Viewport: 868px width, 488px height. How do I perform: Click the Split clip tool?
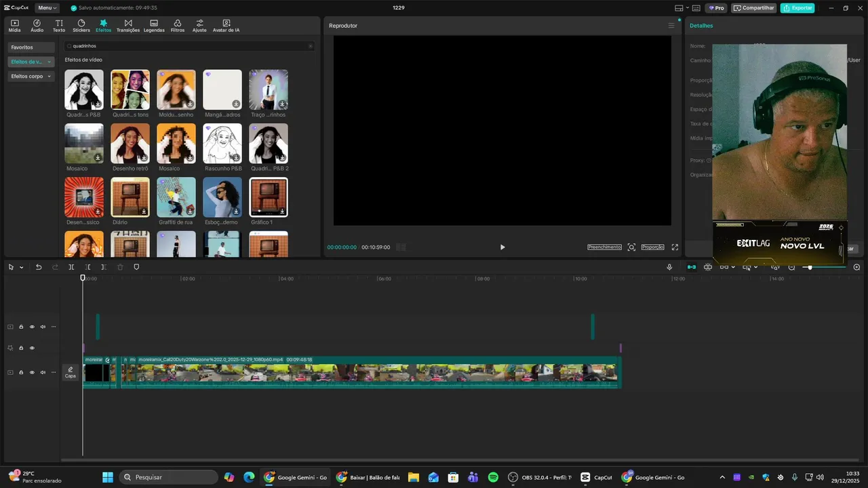71,267
